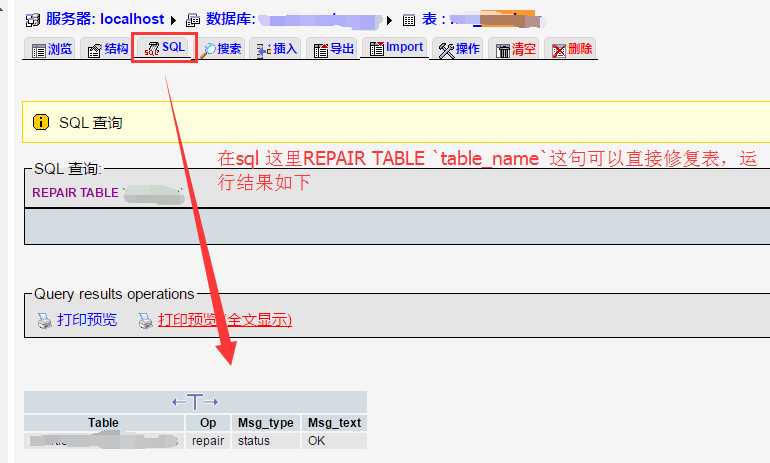Open the 搜索 (Search) tab
This screenshot has height=463, width=770.
point(222,49)
